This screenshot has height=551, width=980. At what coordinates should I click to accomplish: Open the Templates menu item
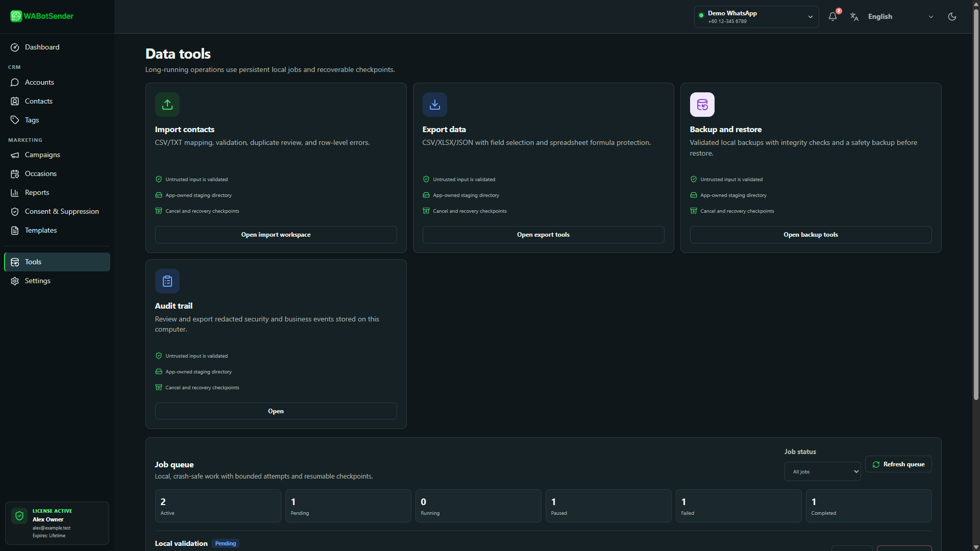click(x=57, y=231)
